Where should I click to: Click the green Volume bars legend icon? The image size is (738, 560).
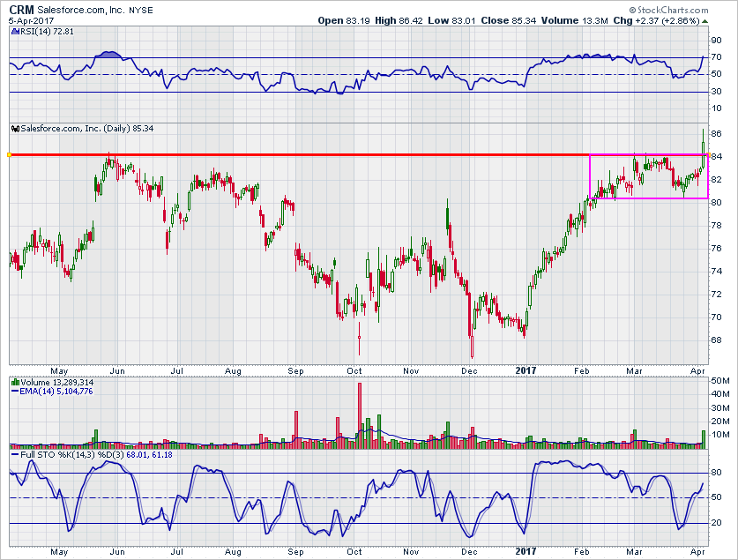pos(14,383)
